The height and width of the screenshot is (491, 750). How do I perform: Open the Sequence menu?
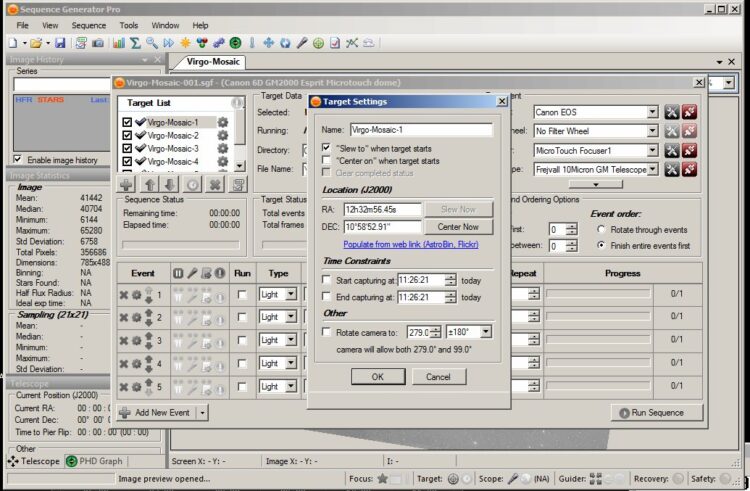point(88,25)
